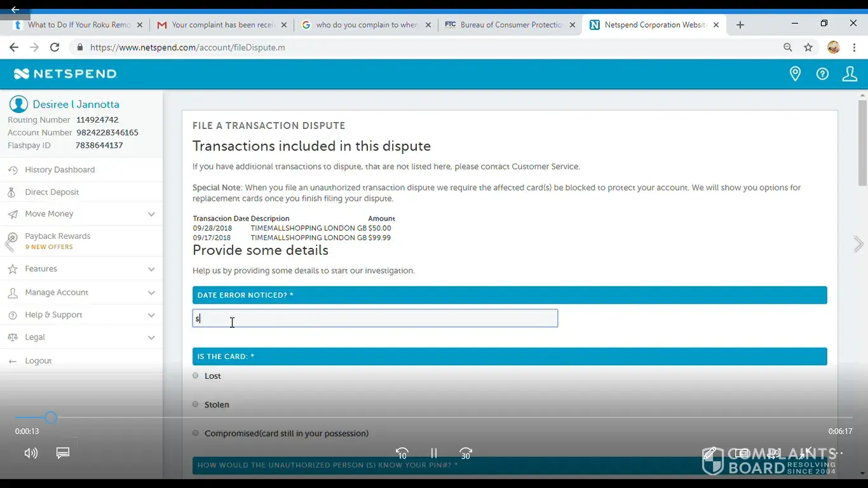The width and height of the screenshot is (868, 488).
Task: Click the Legal scales icon in sidebar
Action: point(12,337)
